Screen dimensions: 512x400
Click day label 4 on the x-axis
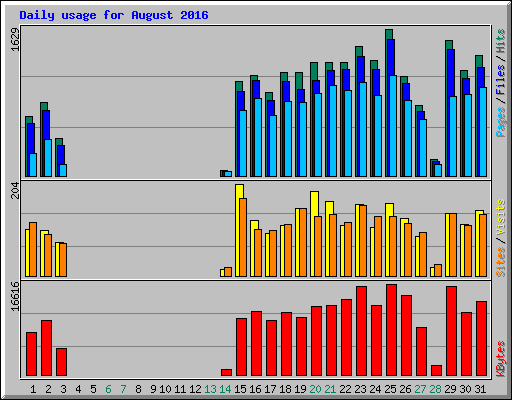coord(78,389)
